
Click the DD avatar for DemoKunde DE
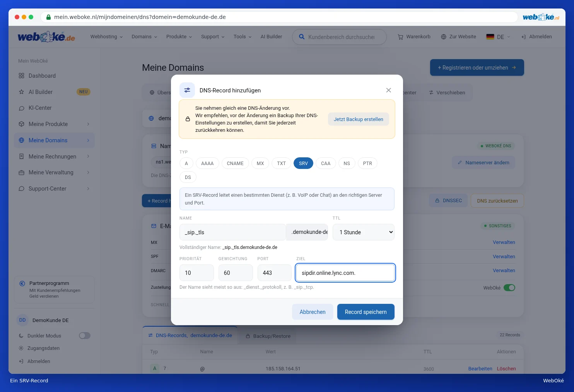[x=22, y=320]
